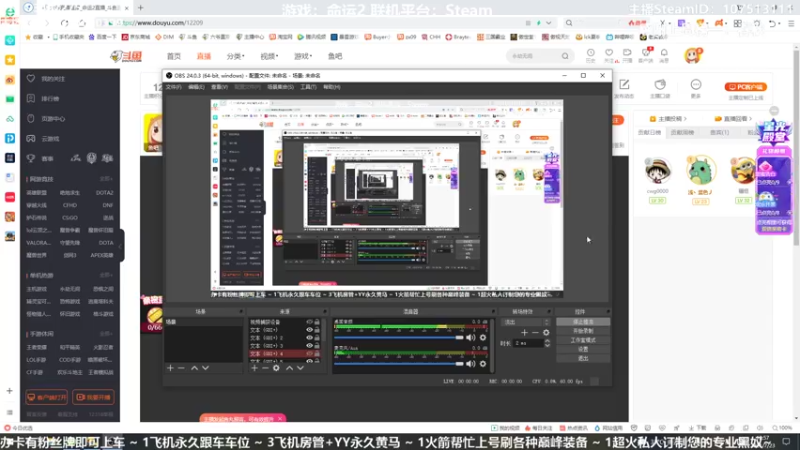Adjust microphone/Aux volume slider
This screenshot has height=450, width=800.
pos(398,364)
